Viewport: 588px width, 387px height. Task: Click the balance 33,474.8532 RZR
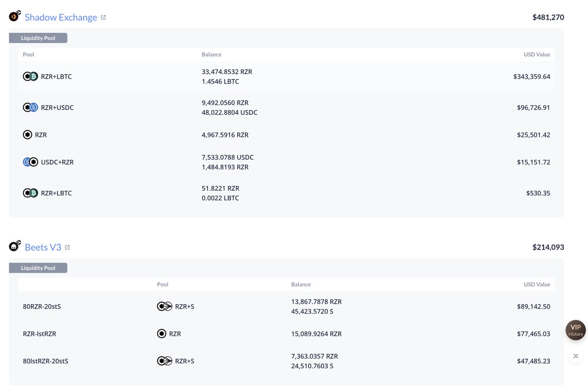pyautogui.click(x=227, y=72)
